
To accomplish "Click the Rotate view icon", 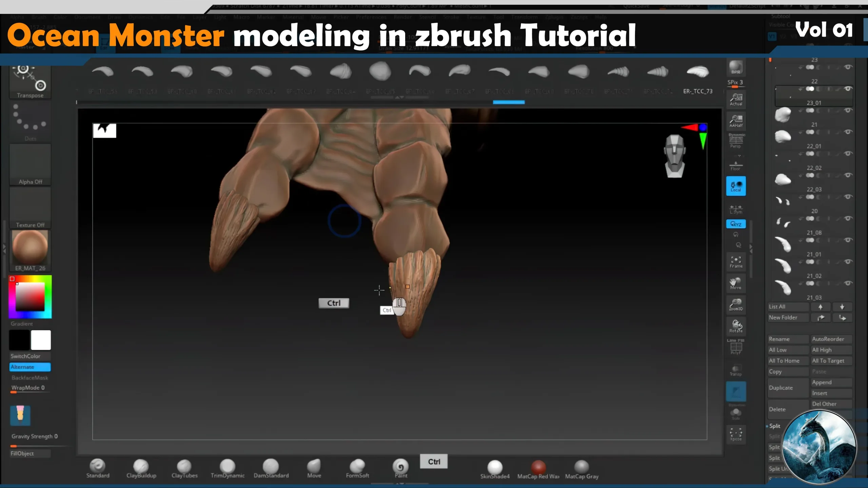I will [x=736, y=326].
